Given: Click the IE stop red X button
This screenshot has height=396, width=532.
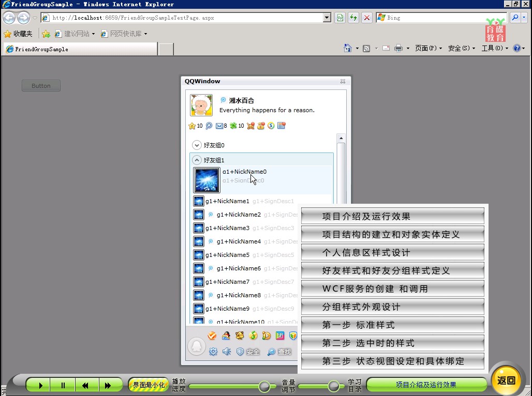Looking at the screenshot, I should (x=367, y=18).
